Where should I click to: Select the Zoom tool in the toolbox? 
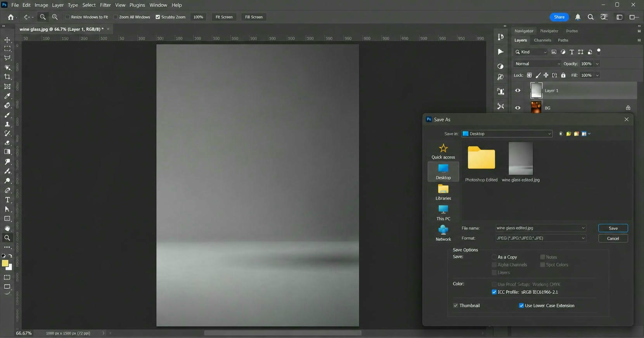click(x=7, y=238)
